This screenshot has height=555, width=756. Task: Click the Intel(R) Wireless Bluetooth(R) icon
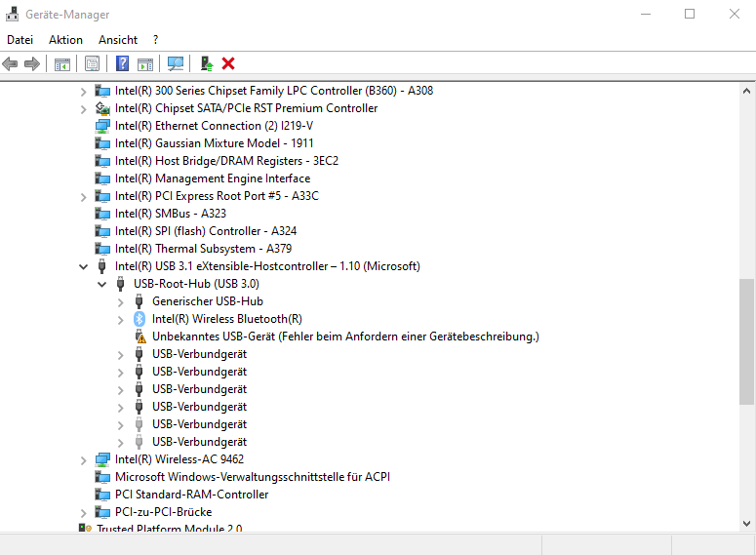click(139, 319)
